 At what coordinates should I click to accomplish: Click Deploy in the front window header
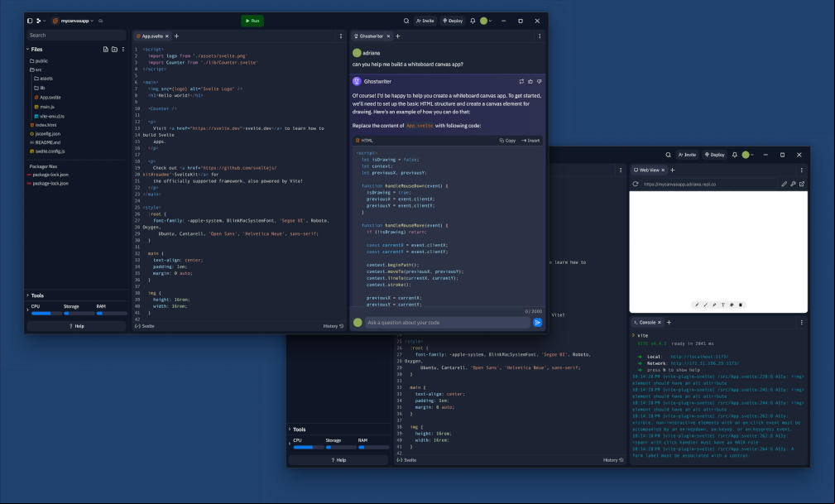453,21
